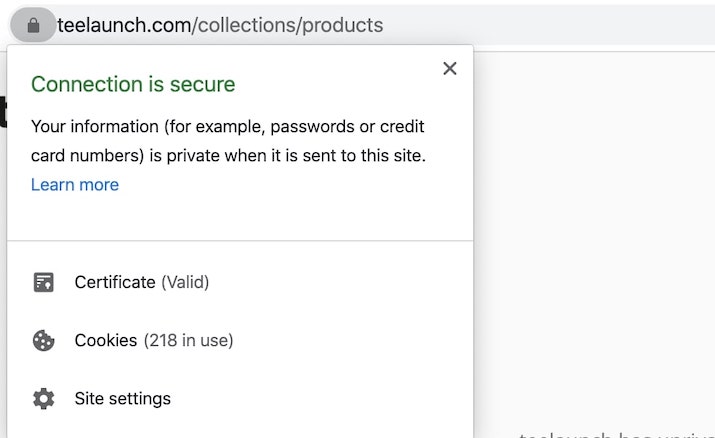
Task: Open the Certificate entry label
Action: (x=115, y=282)
